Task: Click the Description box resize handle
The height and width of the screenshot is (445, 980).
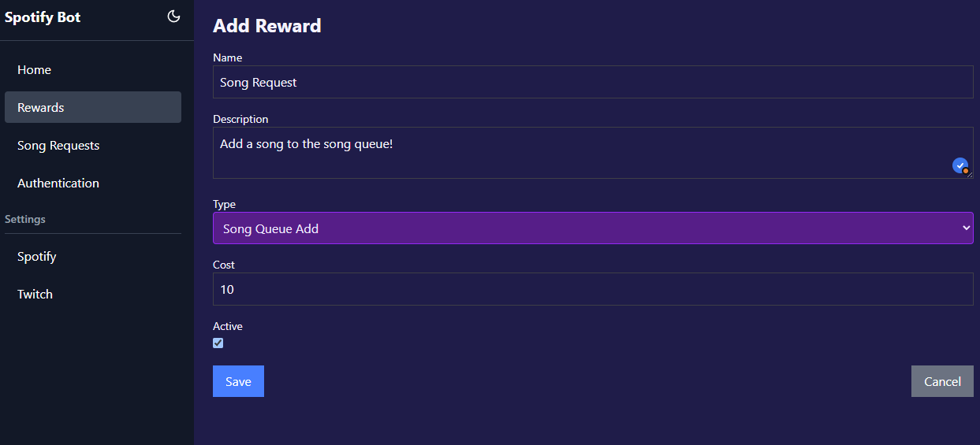Action: click(969, 174)
